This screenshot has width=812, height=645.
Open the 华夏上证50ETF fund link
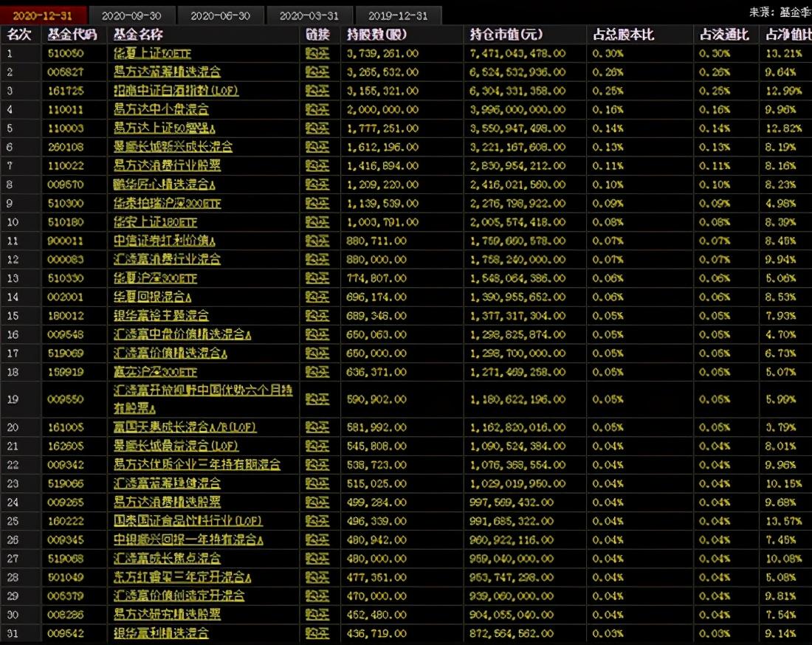pyautogui.click(x=152, y=53)
